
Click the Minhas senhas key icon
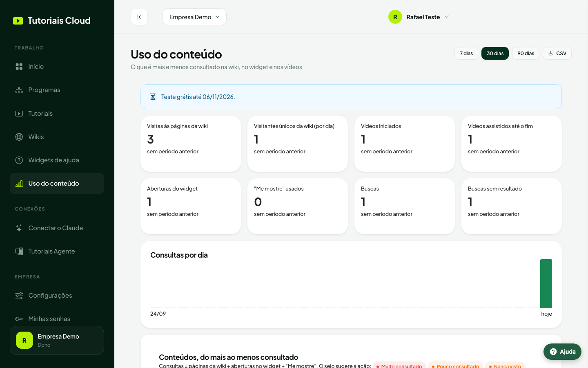(19, 319)
